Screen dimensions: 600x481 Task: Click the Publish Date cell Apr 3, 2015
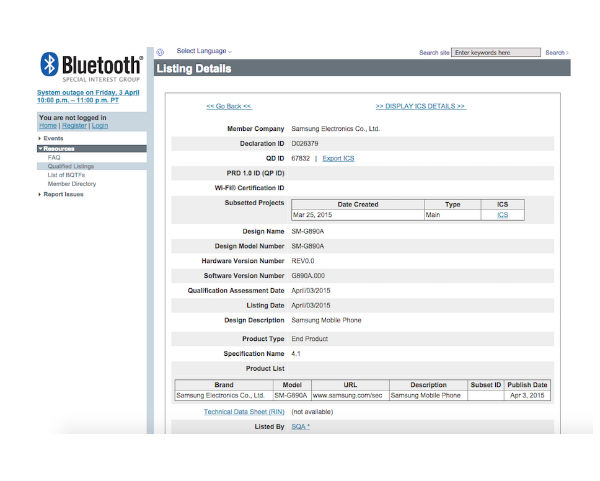click(x=527, y=395)
